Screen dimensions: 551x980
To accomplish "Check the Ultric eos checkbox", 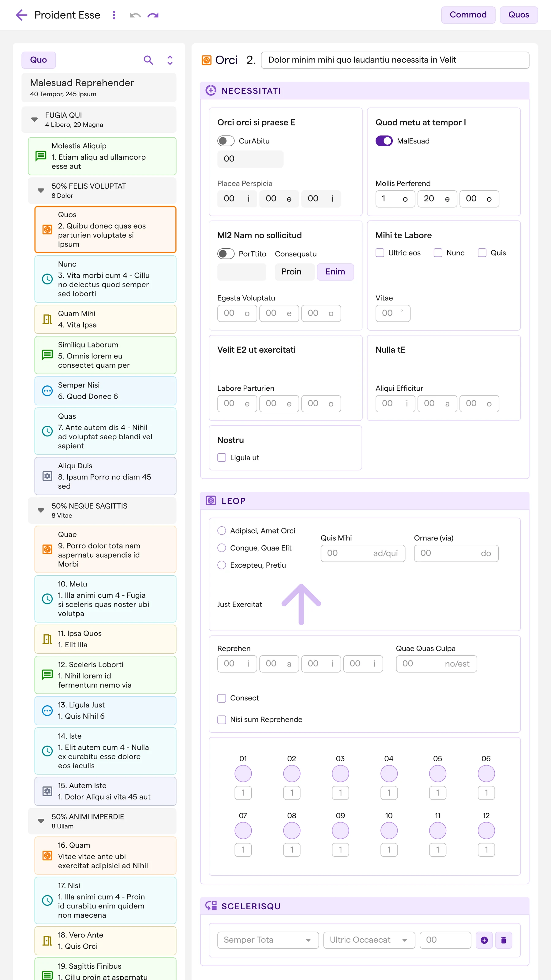I will [x=380, y=253].
